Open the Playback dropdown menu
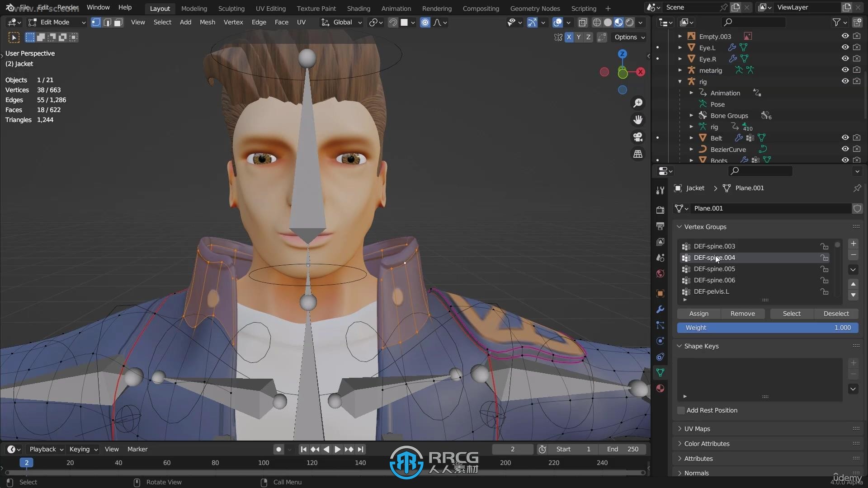Screen dimensions: 868x488 pyautogui.click(x=46, y=449)
